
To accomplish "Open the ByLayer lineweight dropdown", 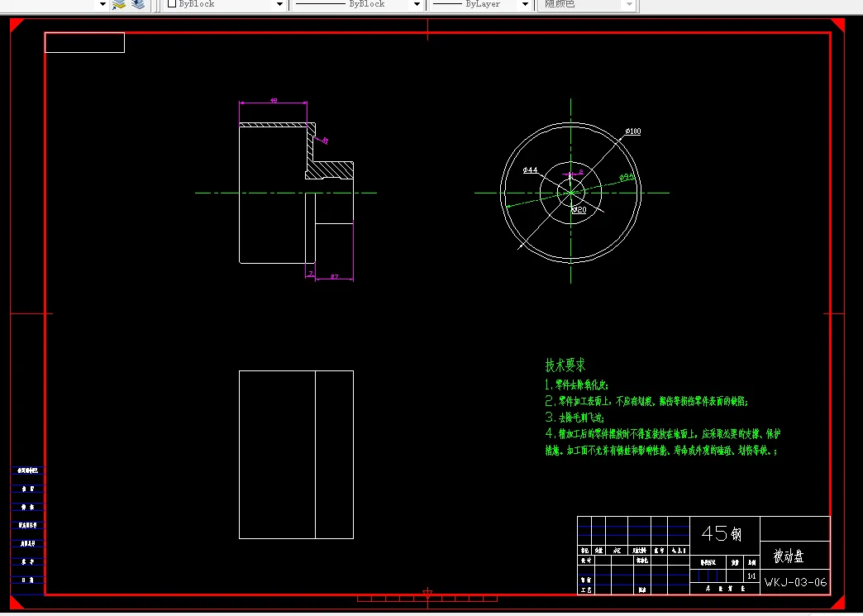I will click(x=525, y=4).
